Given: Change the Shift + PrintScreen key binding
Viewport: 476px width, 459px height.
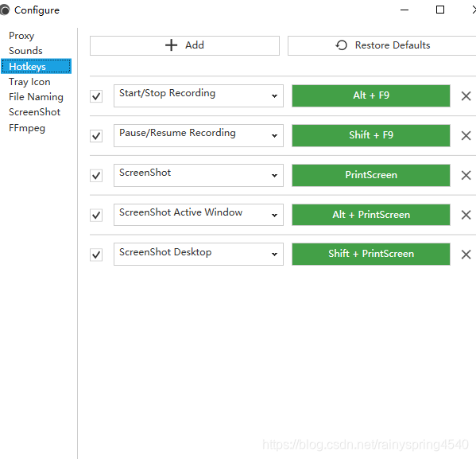Looking at the screenshot, I should coord(371,254).
